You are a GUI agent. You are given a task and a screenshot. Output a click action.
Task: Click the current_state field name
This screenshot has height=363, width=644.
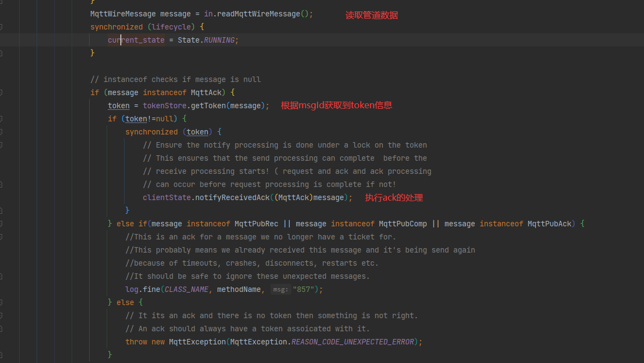(x=136, y=40)
